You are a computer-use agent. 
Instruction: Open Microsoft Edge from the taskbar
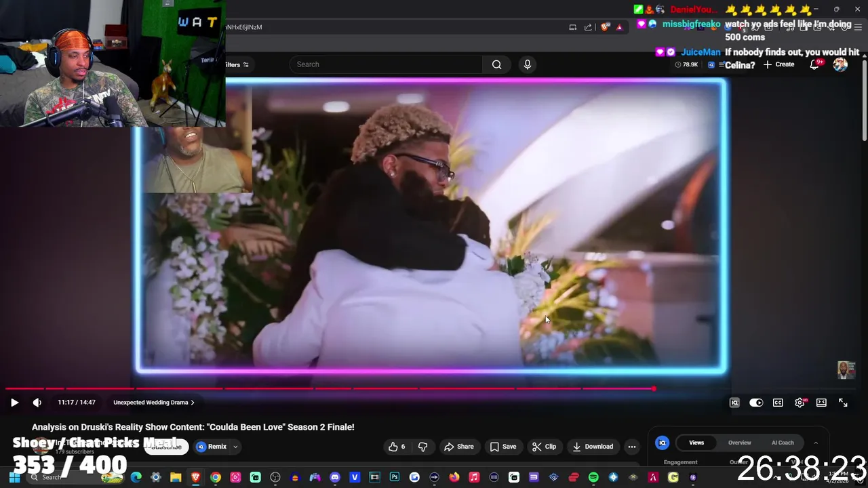[x=136, y=477]
